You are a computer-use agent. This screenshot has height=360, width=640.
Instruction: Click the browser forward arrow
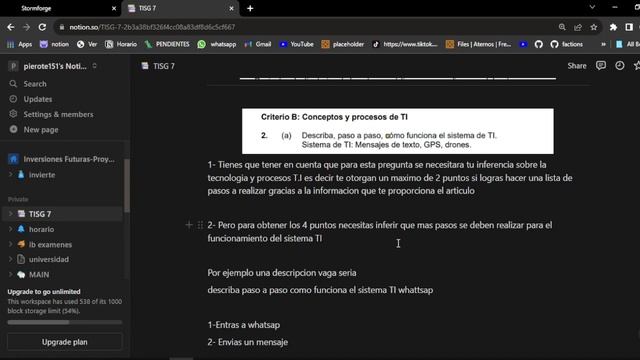point(27,27)
